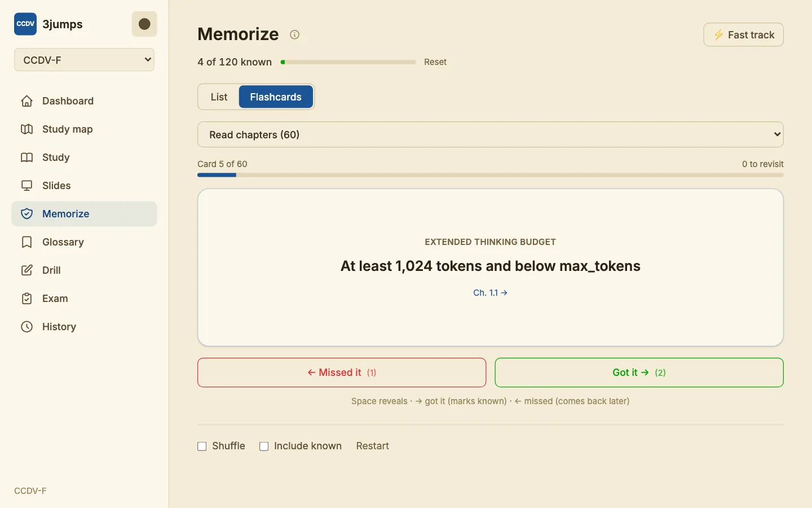Switch to the List tab
The height and width of the screenshot is (508, 812).
click(219, 97)
